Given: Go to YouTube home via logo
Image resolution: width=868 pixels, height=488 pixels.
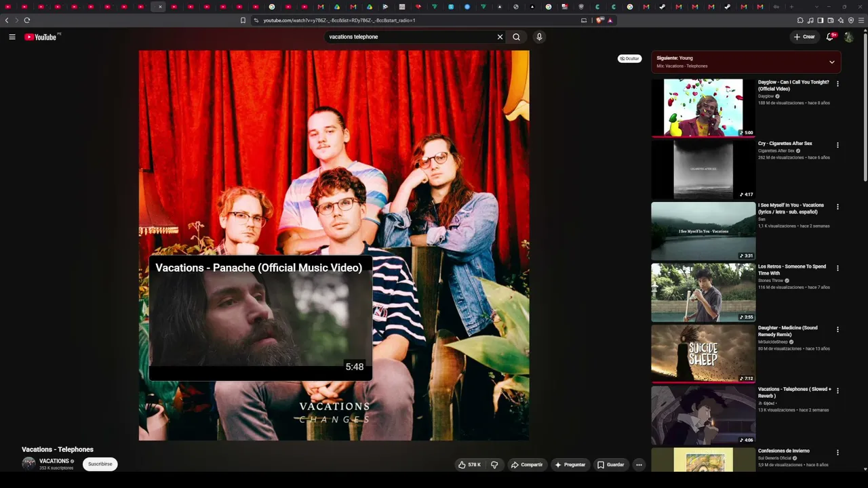Looking at the screenshot, I should pos(41,37).
